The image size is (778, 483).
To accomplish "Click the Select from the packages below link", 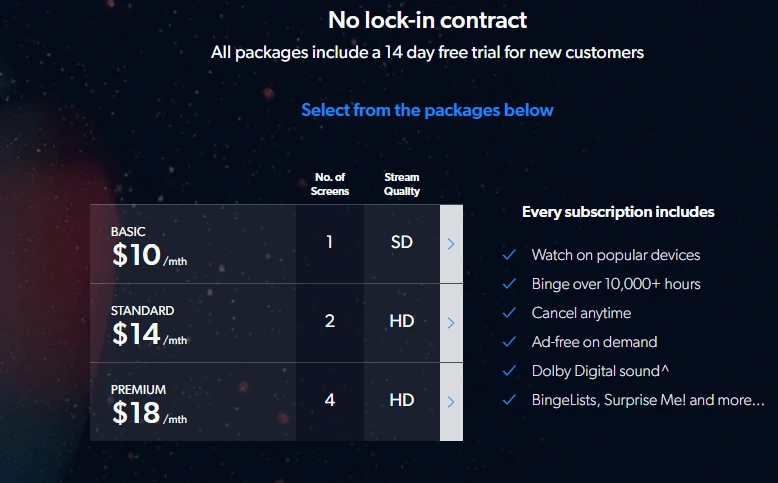I will tap(427, 110).
